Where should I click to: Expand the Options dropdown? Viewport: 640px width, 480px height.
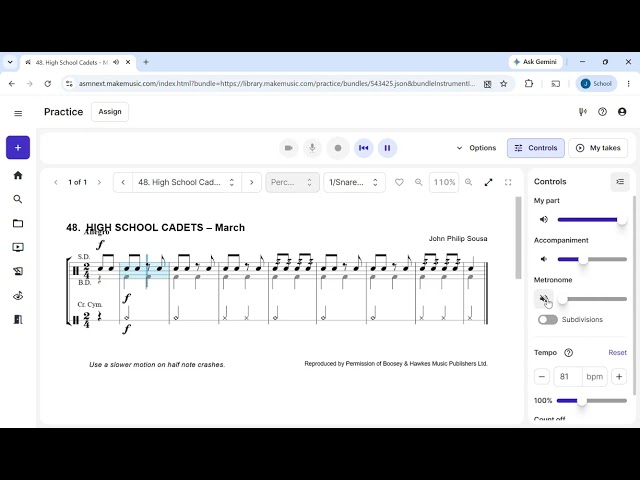[x=476, y=148]
